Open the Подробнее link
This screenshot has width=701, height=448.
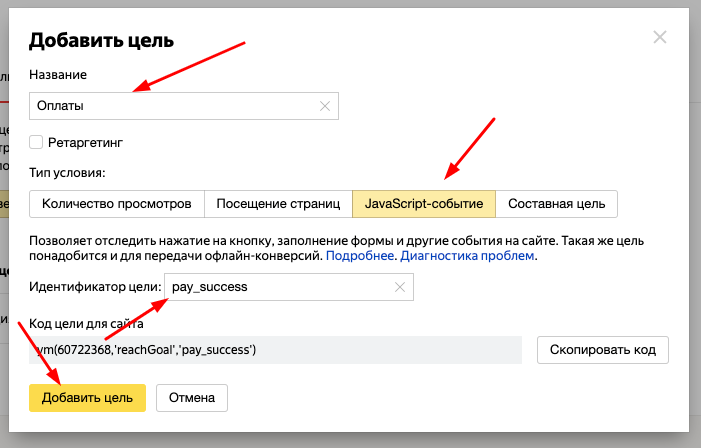click(360, 256)
